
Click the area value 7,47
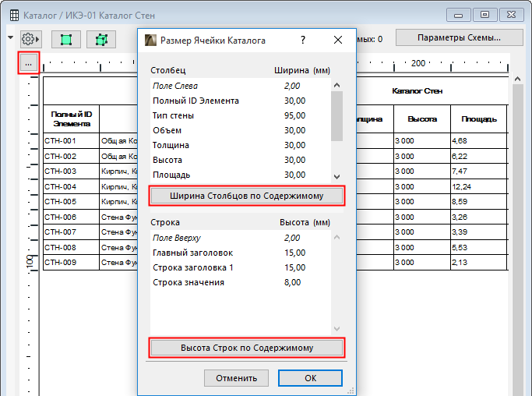pos(460,171)
